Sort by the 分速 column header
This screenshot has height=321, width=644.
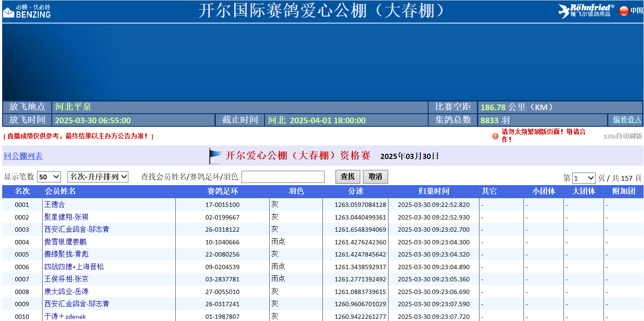(x=356, y=191)
